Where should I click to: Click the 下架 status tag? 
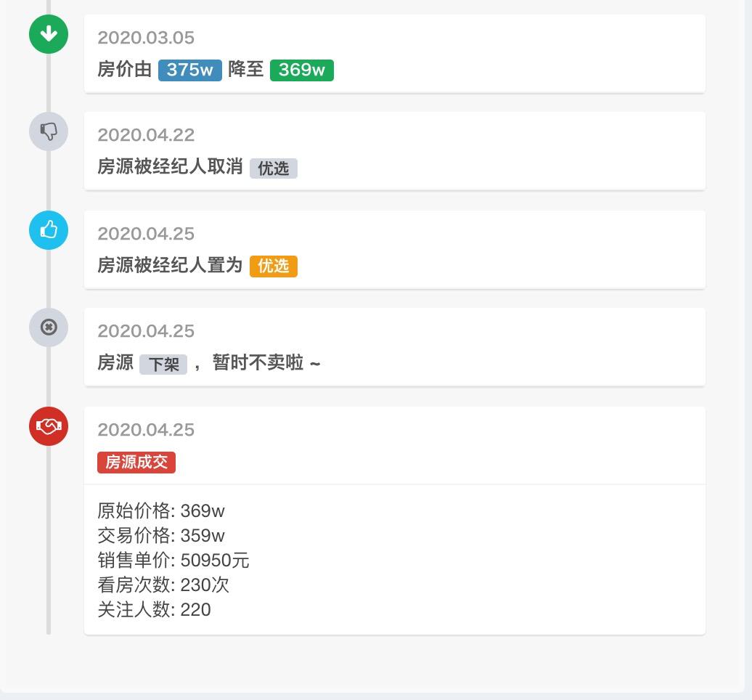click(163, 364)
